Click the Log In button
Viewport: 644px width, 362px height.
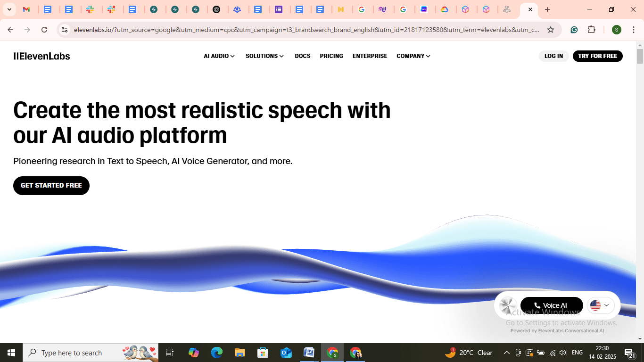pos(553,56)
